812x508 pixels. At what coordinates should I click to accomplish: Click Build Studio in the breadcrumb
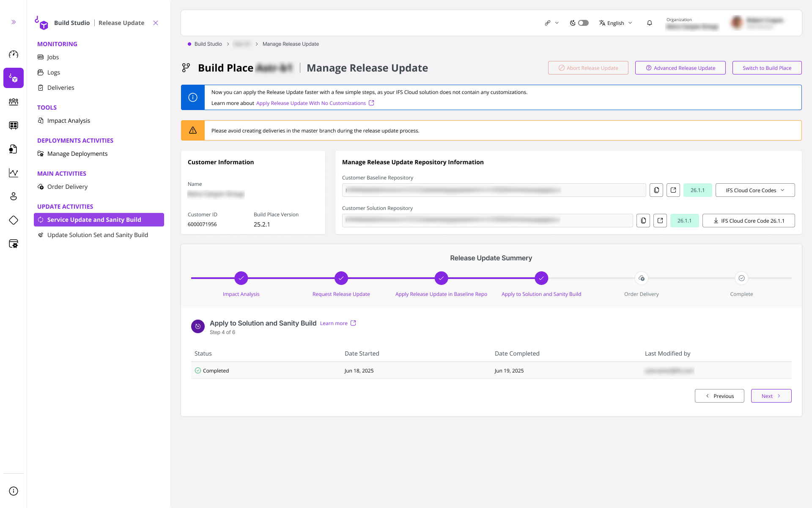click(x=208, y=44)
